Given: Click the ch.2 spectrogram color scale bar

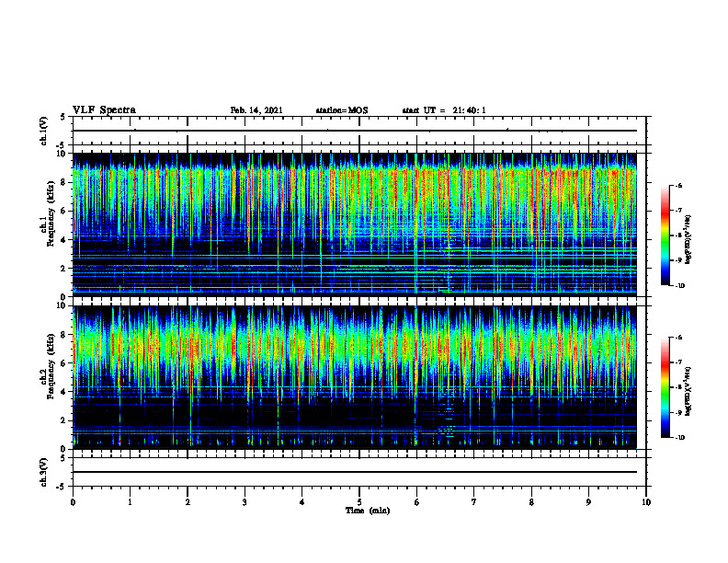Looking at the screenshot, I should [x=665, y=387].
